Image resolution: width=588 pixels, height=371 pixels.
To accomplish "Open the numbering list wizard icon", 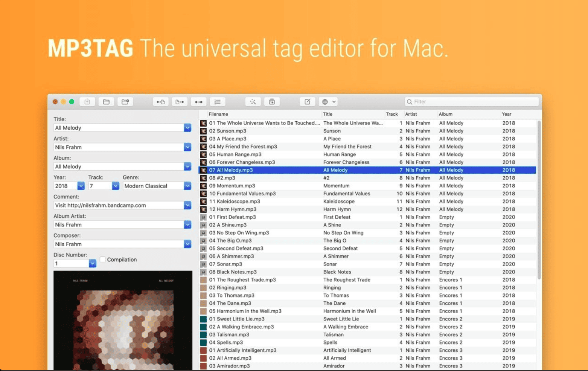I will (218, 102).
